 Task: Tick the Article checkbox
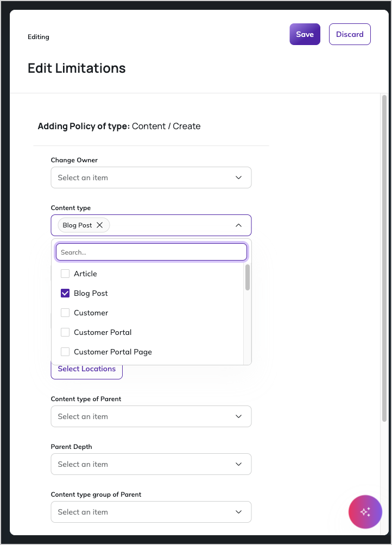[x=65, y=274]
